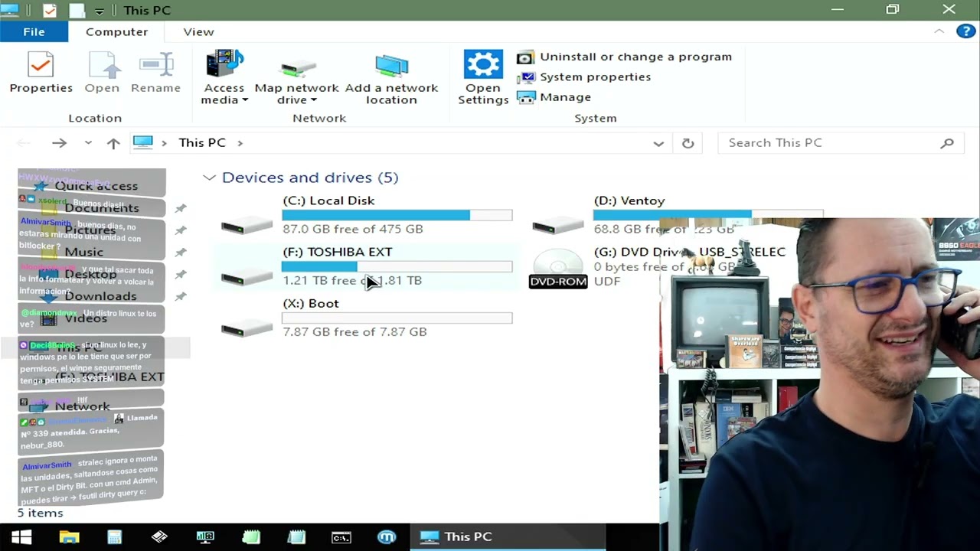The height and width of the screenshot is (551, 980).
Task: Select Network in the navigation pane
Action: coord(82,406)
